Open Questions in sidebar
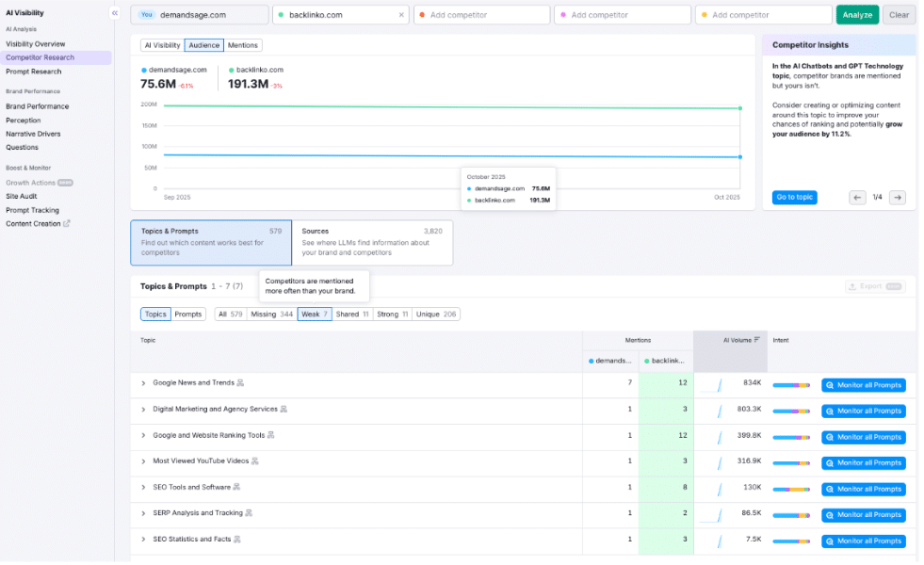Screen dimensions: 924x565 tap(23, 148)
